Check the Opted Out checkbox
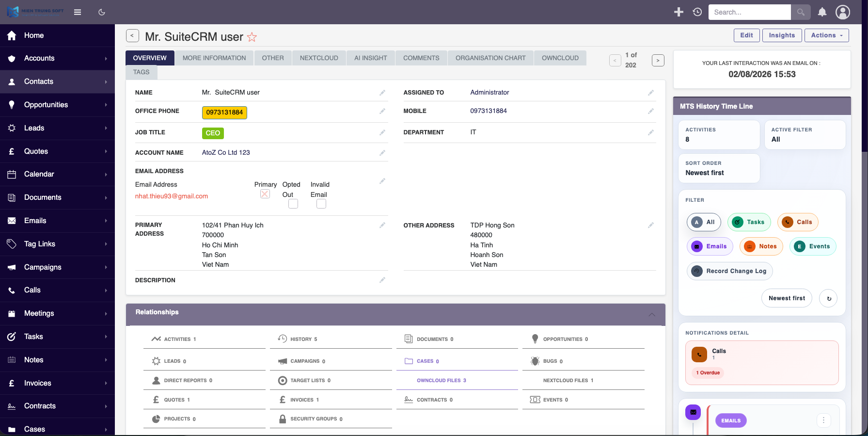 [293, 204]
